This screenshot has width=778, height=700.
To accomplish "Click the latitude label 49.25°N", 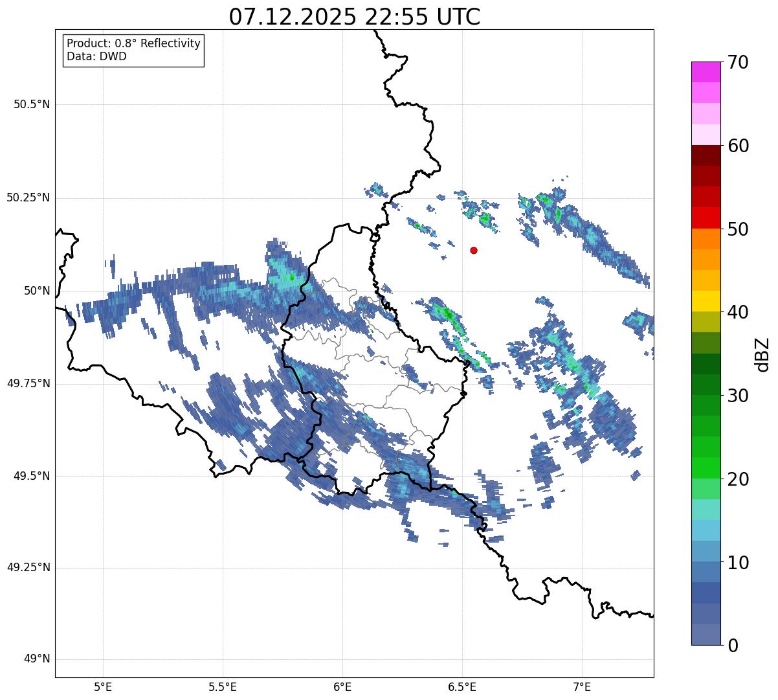I will coord(28,567).
